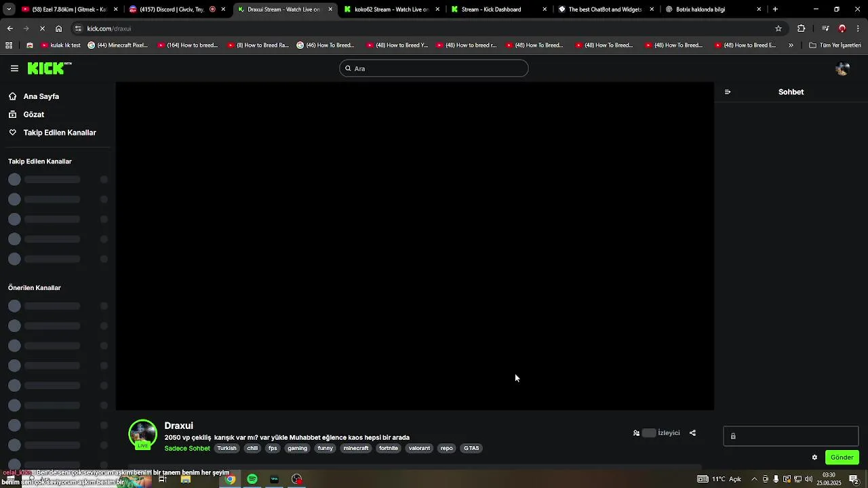Go back in browser history
868x488 pixels.
point(9,28)
